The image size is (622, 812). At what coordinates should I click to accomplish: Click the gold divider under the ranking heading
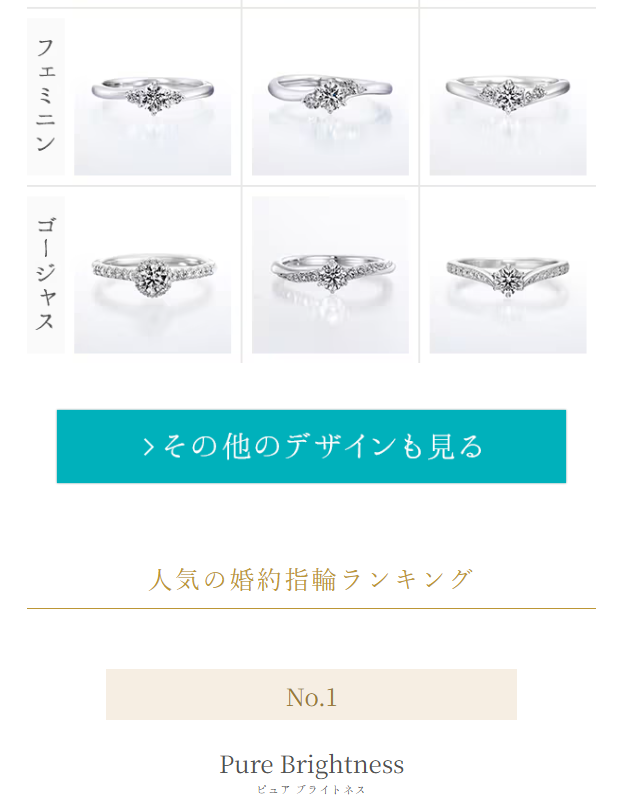(311, 608)
